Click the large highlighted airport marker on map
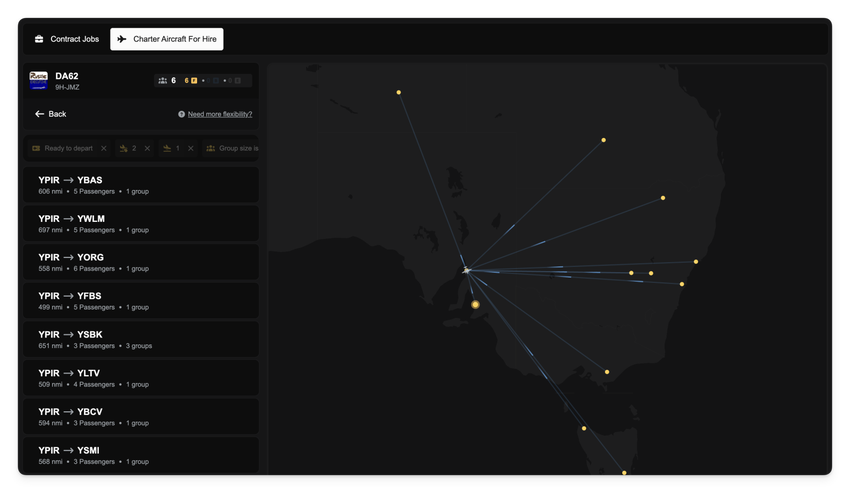 [x=475, y=304]
